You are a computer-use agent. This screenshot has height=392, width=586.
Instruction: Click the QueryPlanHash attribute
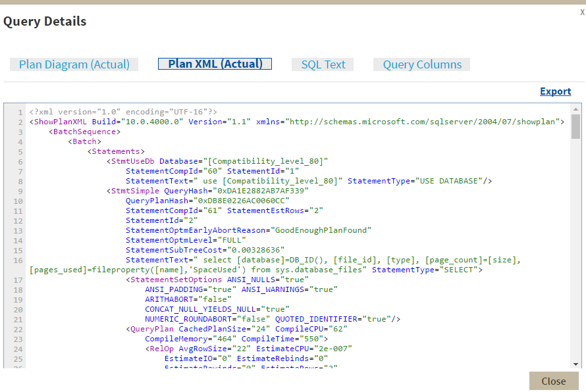[157, 201]
